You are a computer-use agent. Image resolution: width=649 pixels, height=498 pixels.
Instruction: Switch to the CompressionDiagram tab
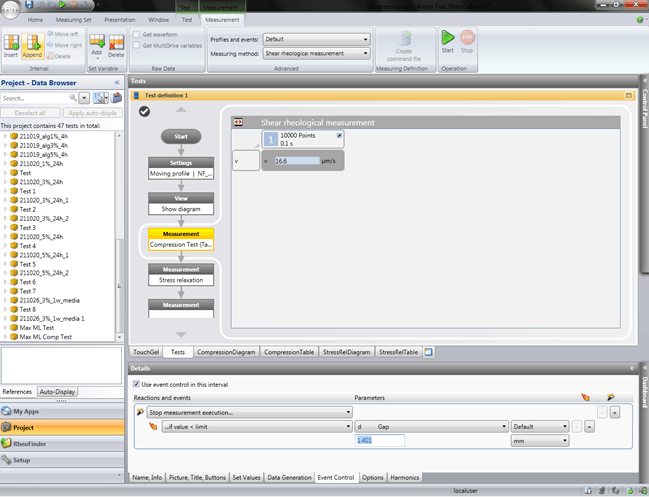coord(226,352)
